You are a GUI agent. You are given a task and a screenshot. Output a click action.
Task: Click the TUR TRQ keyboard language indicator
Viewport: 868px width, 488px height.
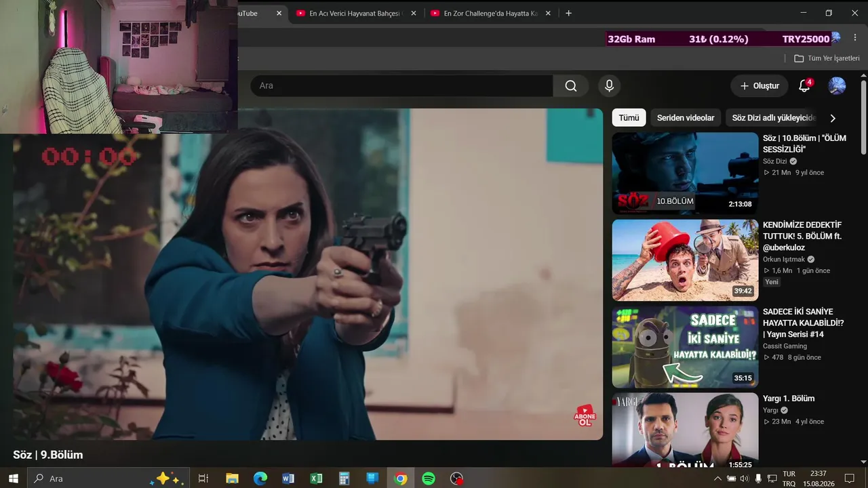click(789, 479)
